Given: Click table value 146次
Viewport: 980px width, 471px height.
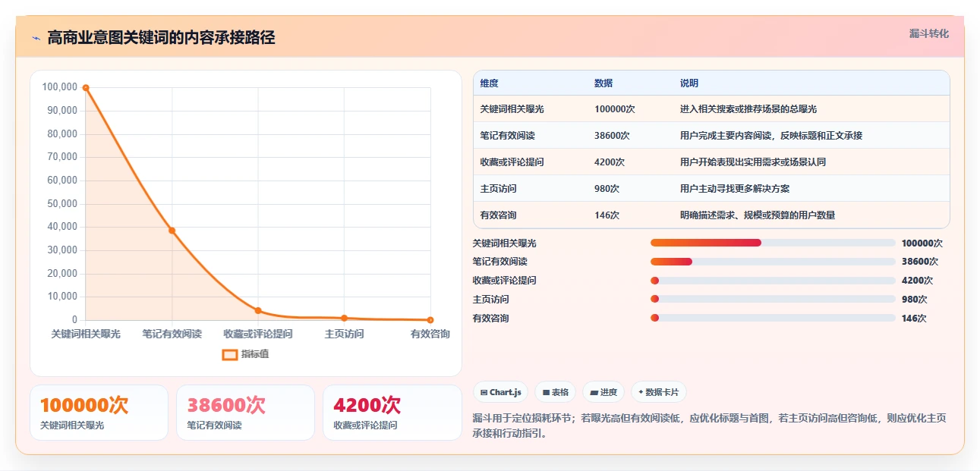Looking at the screenshot, I should (607, 215).
